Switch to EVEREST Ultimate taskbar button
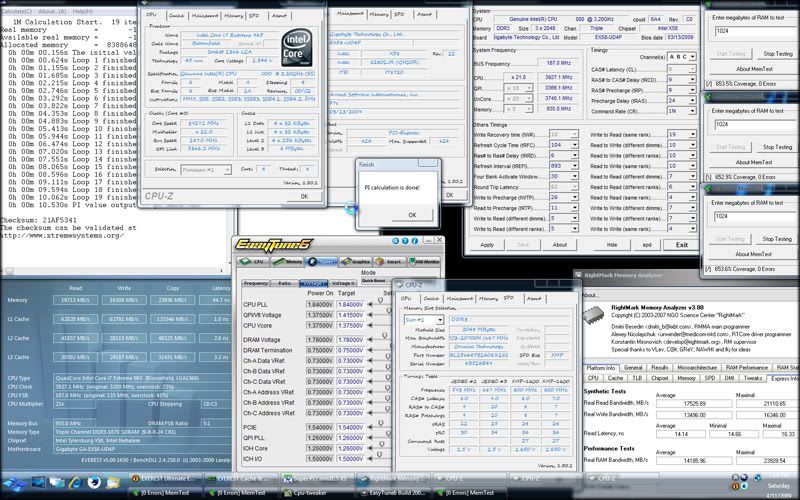This screenshot has height=500, width=800. [x=164, y=479]
